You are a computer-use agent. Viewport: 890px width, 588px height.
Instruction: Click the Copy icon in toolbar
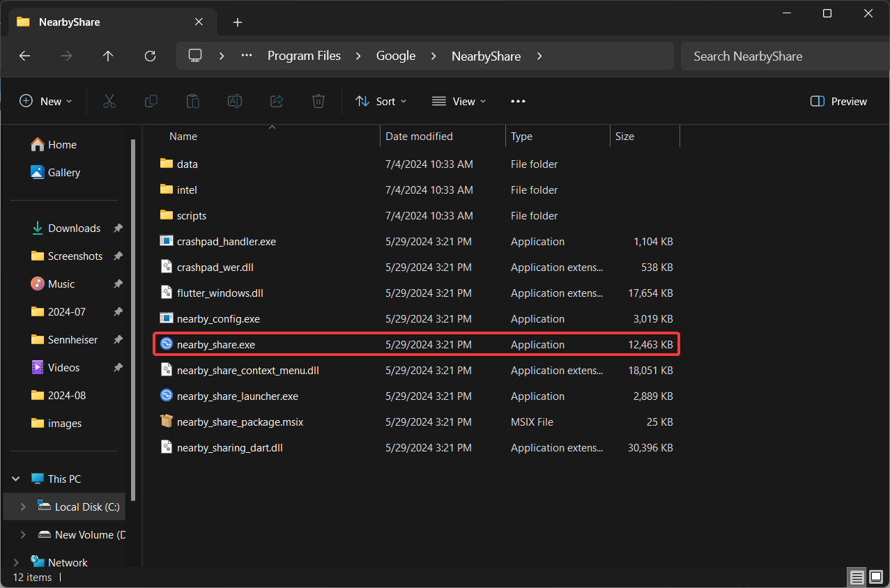tap(151, 102)
